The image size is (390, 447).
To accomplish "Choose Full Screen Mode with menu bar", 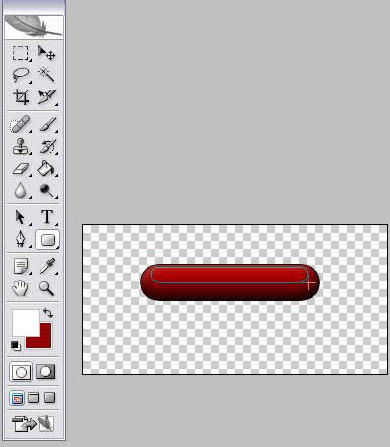I will [34, 398].
